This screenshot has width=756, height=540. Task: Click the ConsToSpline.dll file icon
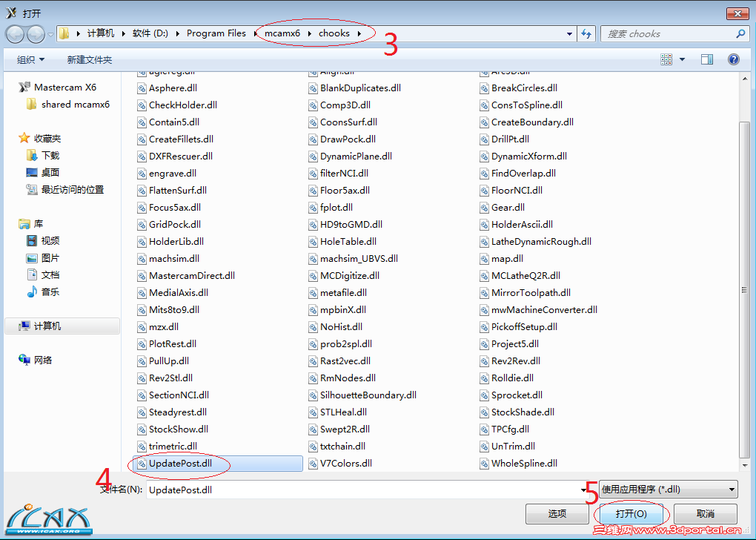484,105
